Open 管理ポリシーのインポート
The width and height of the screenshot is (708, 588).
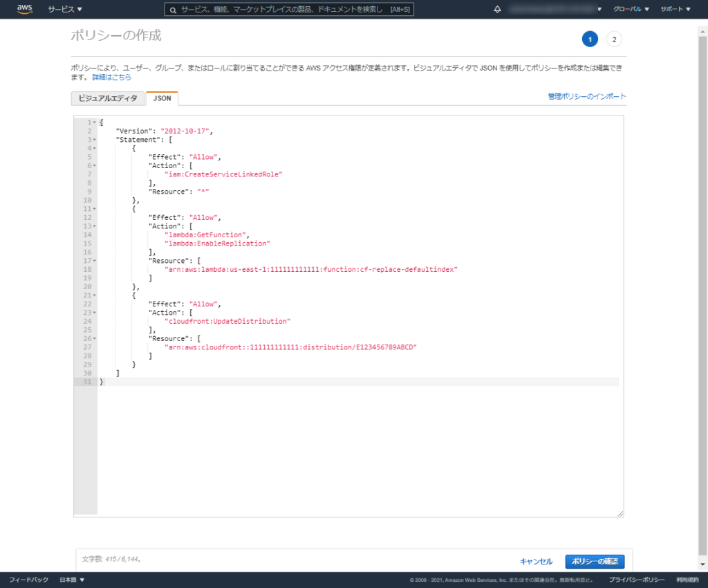586,97
